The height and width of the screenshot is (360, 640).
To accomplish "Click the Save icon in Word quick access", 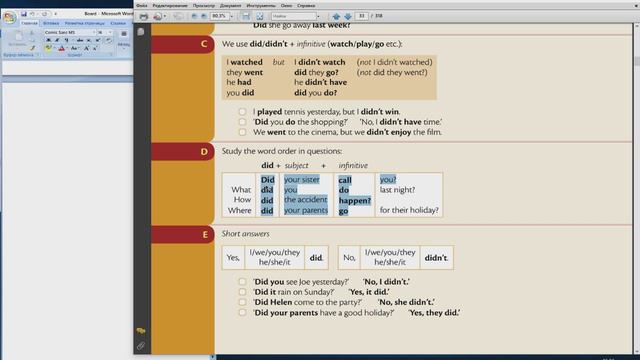I will coord(24,13).
